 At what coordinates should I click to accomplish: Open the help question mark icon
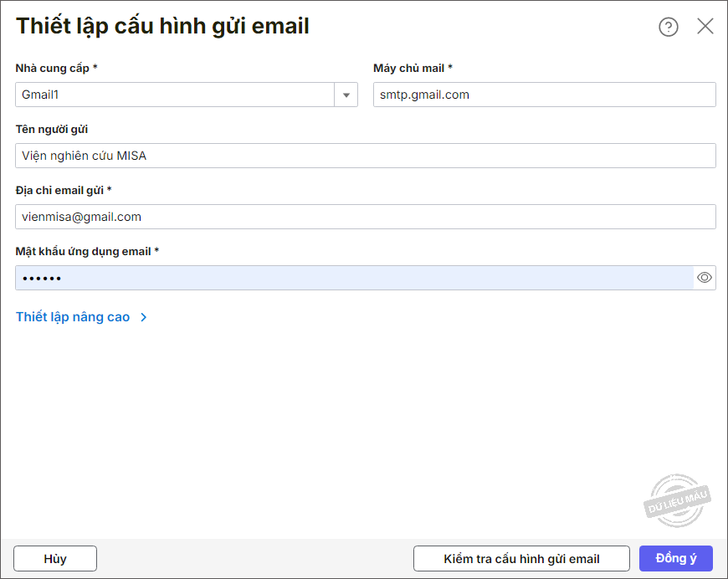point(668,27)
